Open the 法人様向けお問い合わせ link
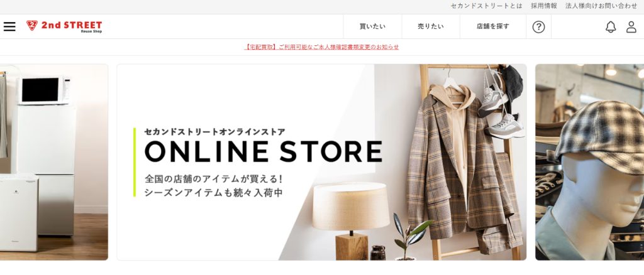The height and width of the screenshot is (275, 644). point(601,6)
